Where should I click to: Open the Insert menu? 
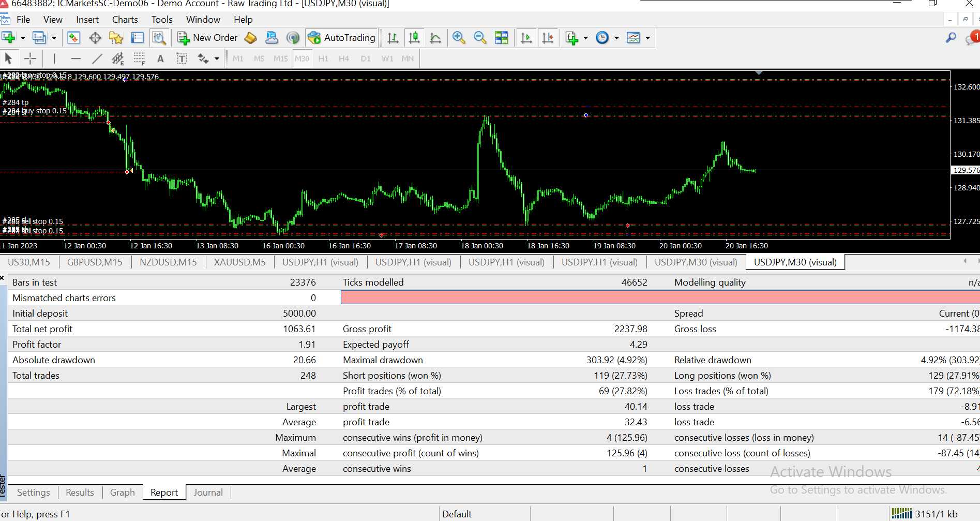tap(87, 20)
